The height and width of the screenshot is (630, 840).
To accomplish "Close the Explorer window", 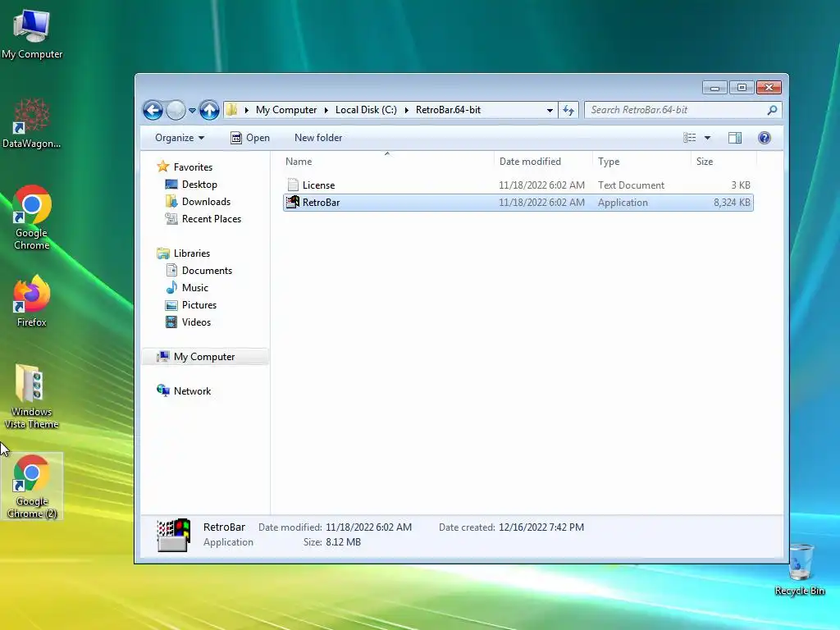I will tap(769, 87).
